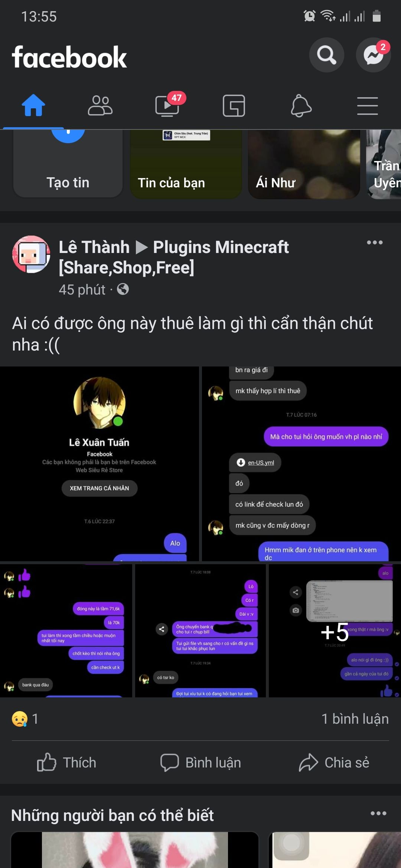The width and height of the screenshot is (401, 868).
Task: Open the Marketplace feeds tab icon
Action: [234, 106]
